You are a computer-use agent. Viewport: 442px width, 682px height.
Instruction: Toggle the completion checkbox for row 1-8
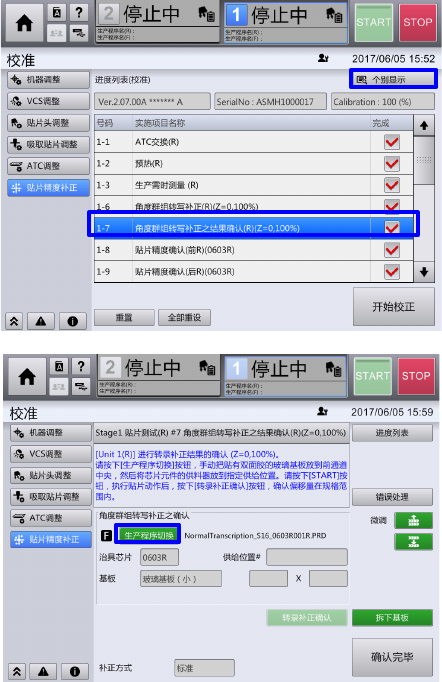coord(392,250)
